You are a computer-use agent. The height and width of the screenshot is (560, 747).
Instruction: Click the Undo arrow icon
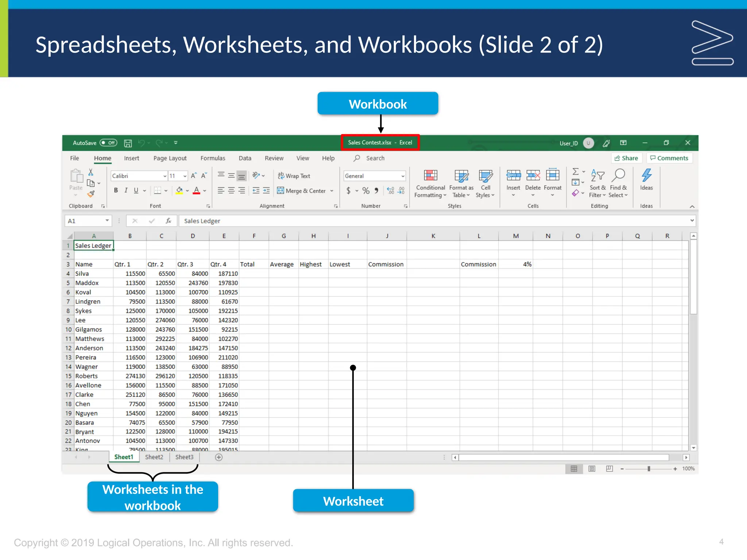[x=142, y=143]
